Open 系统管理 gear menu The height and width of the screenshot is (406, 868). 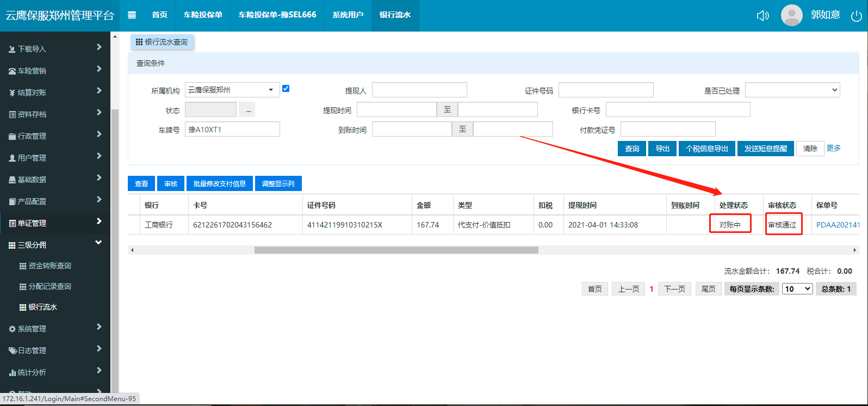point(32,329)
